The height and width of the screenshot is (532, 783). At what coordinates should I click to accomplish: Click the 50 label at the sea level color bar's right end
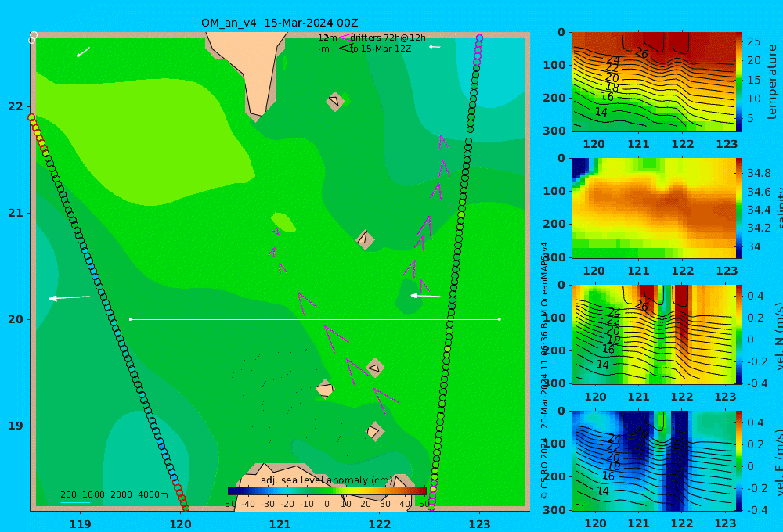(x=424, y=504)
